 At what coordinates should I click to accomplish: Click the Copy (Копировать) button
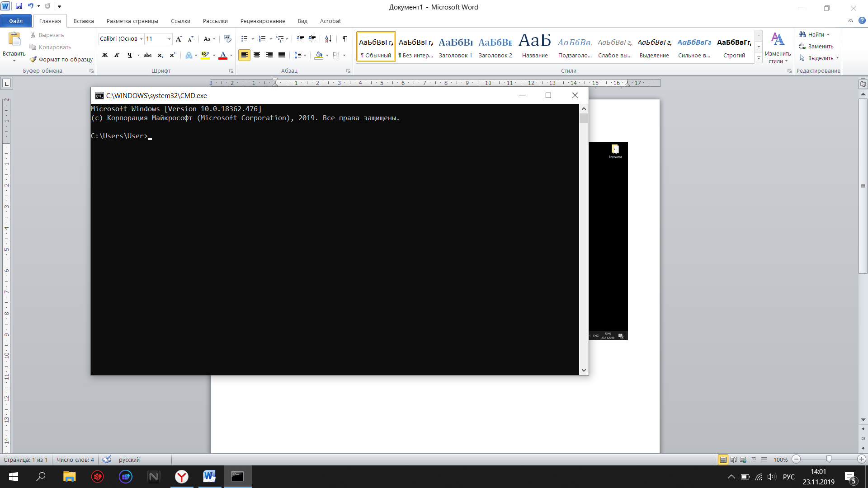(x=51, y=47)
